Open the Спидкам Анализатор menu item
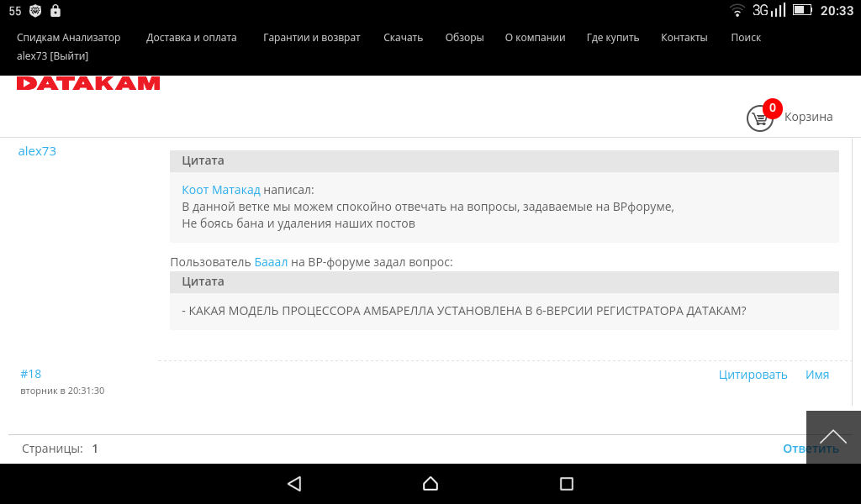The image size is (861, 504). pyautogui.click(x=69, y=38)
